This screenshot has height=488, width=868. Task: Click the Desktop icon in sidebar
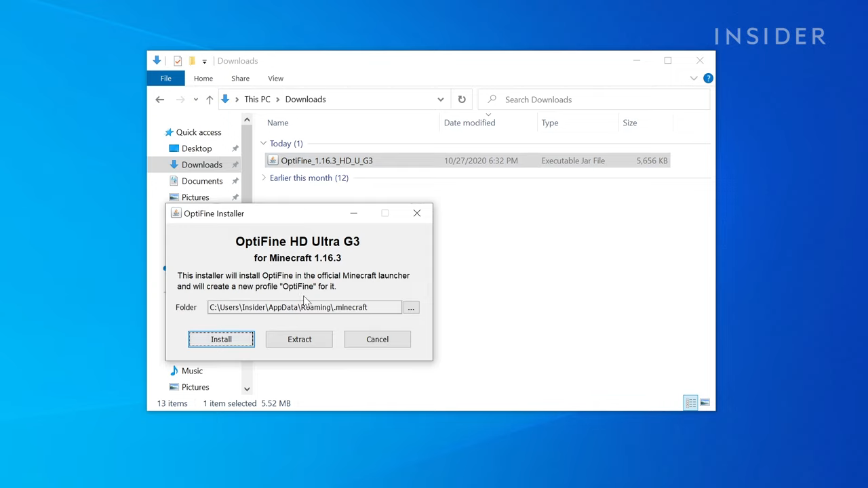tap(174, 148)
